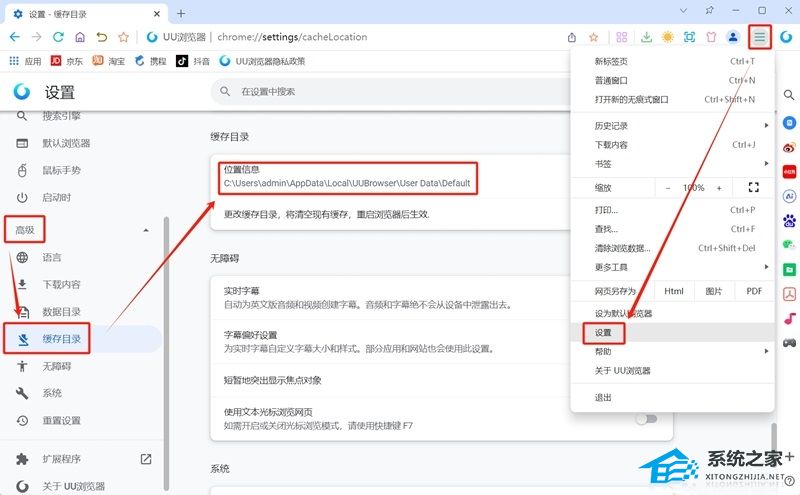Open 启动时 settings section

coord(82,197)
